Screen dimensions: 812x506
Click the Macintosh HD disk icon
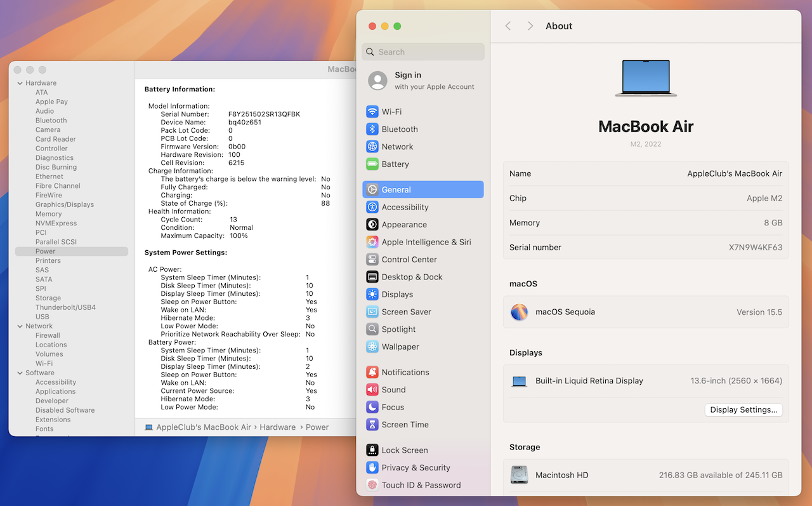[x=519, y=475]
